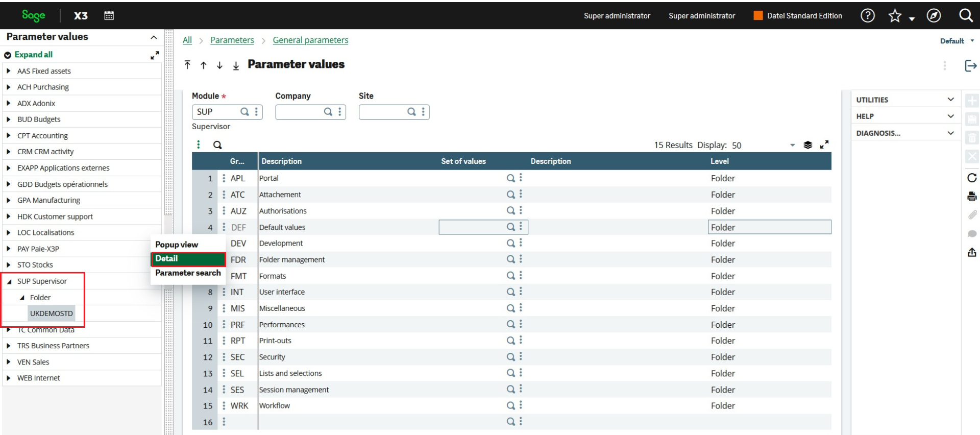This screenshot has height=435, width=980.
Task: Click the print icon in right bar
Action: pyautogui.click(x=972, y=197)
